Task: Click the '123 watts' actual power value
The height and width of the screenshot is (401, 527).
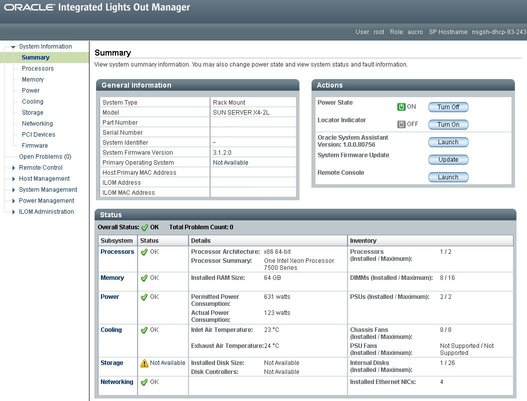Action: point(277,313)
